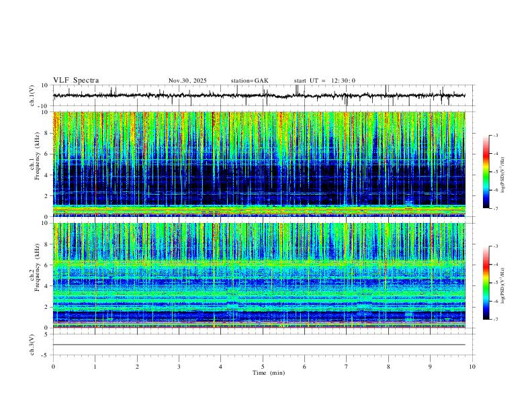This screenshot has width=532, height=411.
Task: Click inside the ch.2 spectrogram panel
Action: tap(259, 275)
